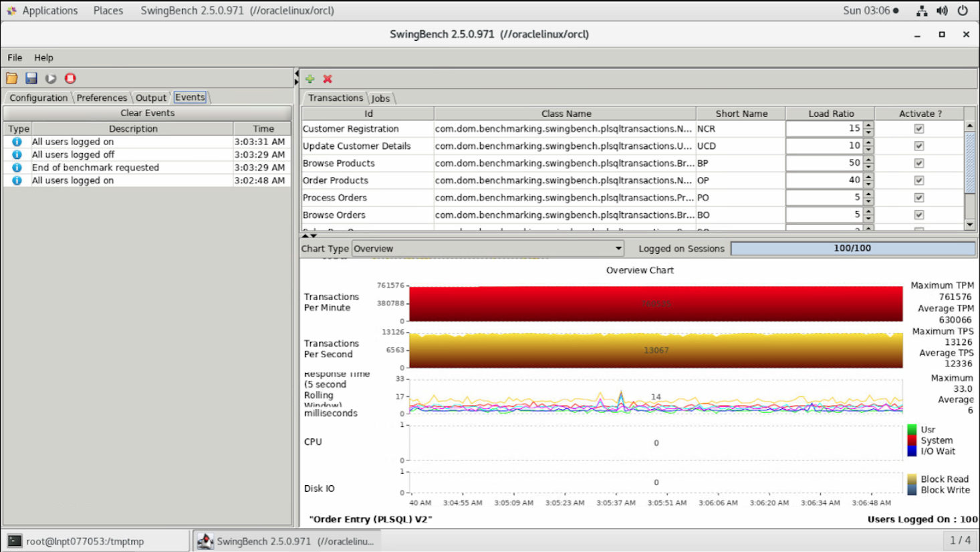Switch to the Configuration tab
Image resolution: width=980 pixels, height=552 pixels.
pos(38,98)
